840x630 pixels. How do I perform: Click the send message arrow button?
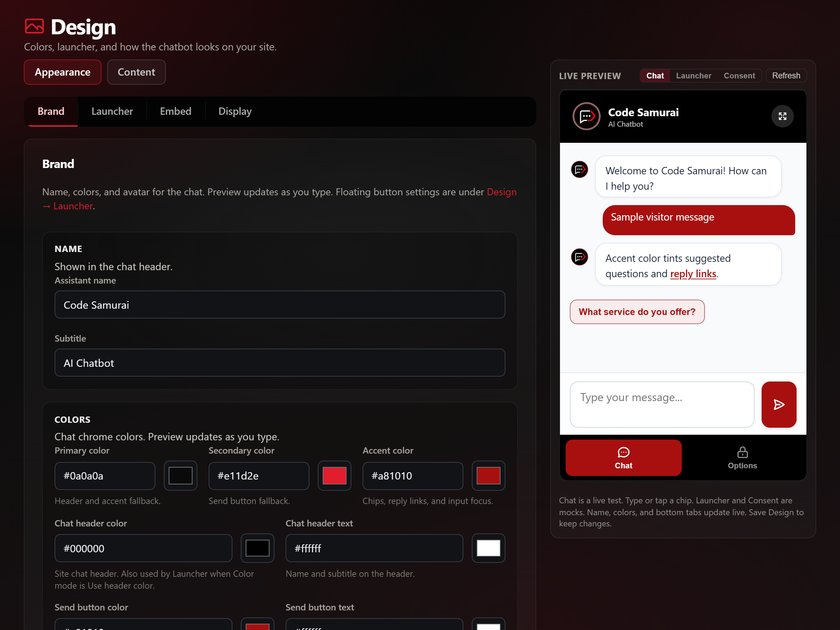tap(778, 405)
